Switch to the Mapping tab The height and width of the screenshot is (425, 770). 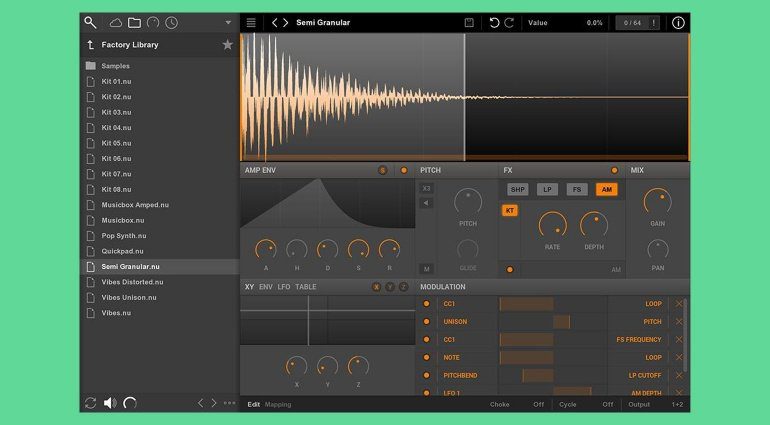click(x=278, y=404)
